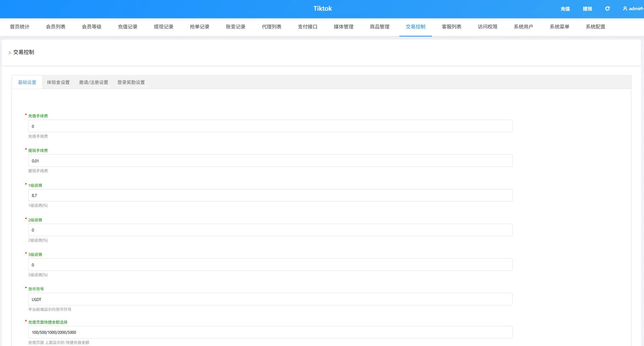
Task: Click the 1级返佣(%) hint text
Action: click(38, 205)
